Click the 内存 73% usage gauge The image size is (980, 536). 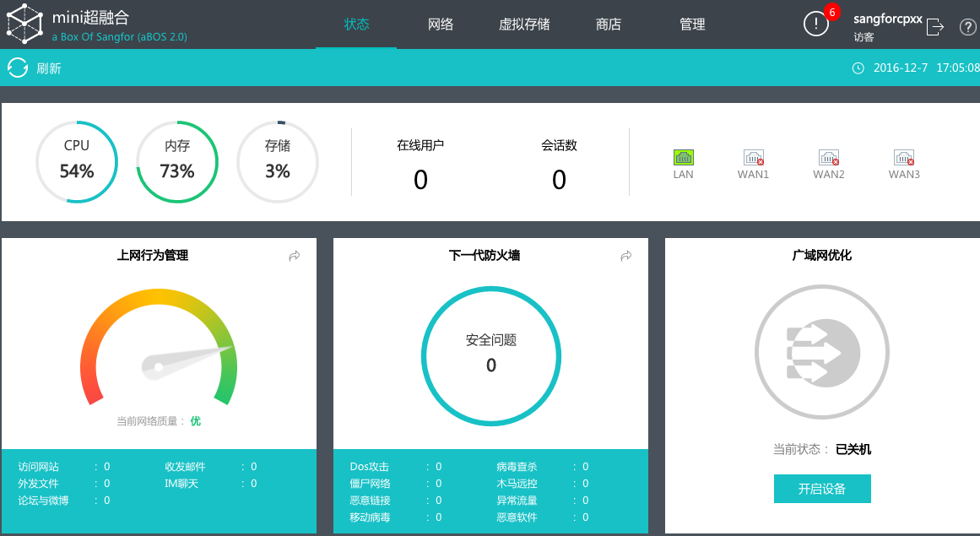pyautogui.click(x=177, y=162)
